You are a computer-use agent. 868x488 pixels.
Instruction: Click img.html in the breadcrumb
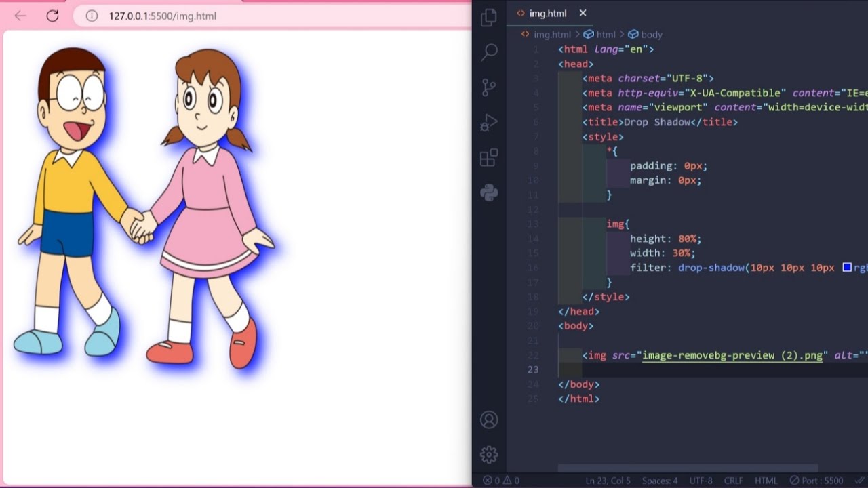tap(552, 34)
